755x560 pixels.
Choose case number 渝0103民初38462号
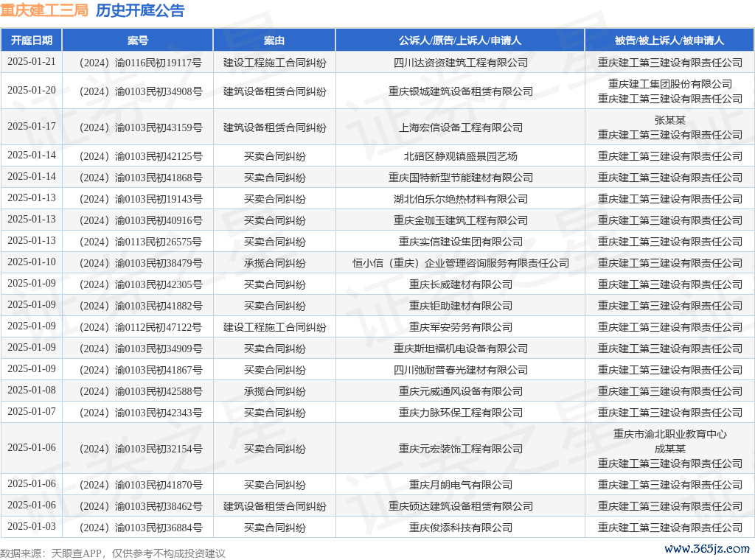point(141,506)
